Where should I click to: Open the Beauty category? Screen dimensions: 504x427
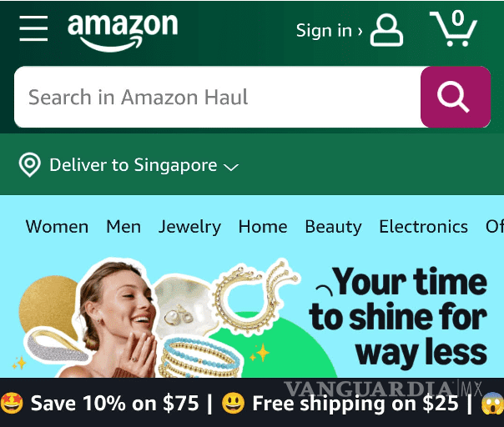[x=333, y=228]
